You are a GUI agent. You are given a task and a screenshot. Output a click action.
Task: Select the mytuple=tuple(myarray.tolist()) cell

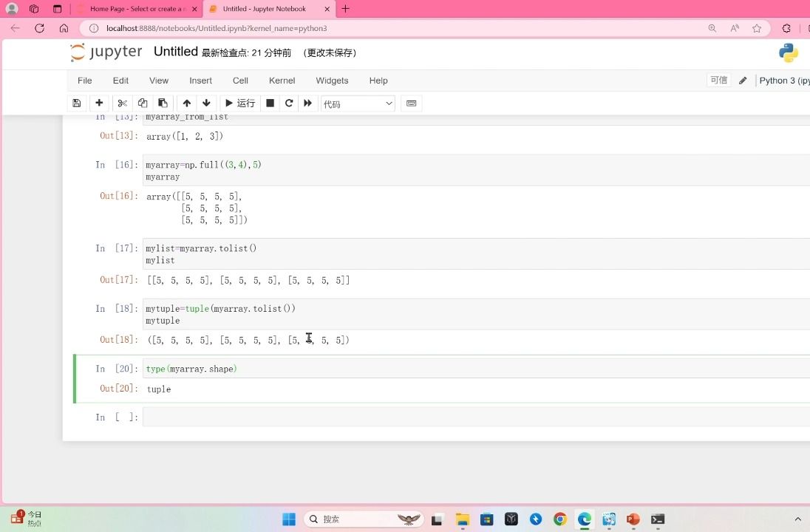[x=476, y=314]
